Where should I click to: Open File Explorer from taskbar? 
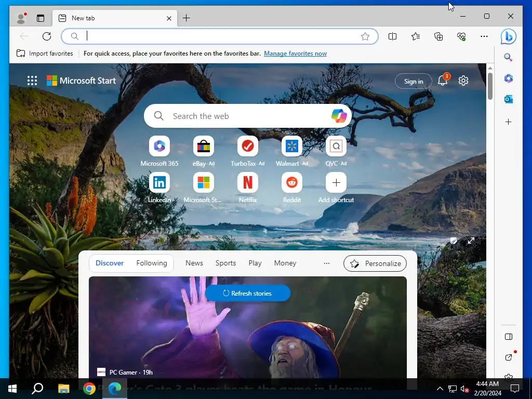tap(63, 389)
